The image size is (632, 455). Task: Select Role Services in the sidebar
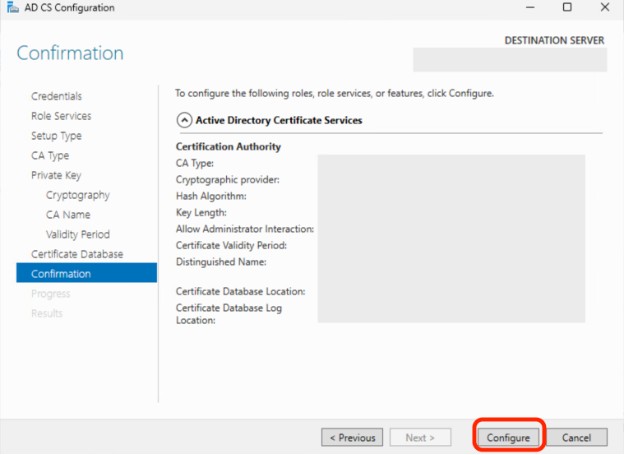60,116
